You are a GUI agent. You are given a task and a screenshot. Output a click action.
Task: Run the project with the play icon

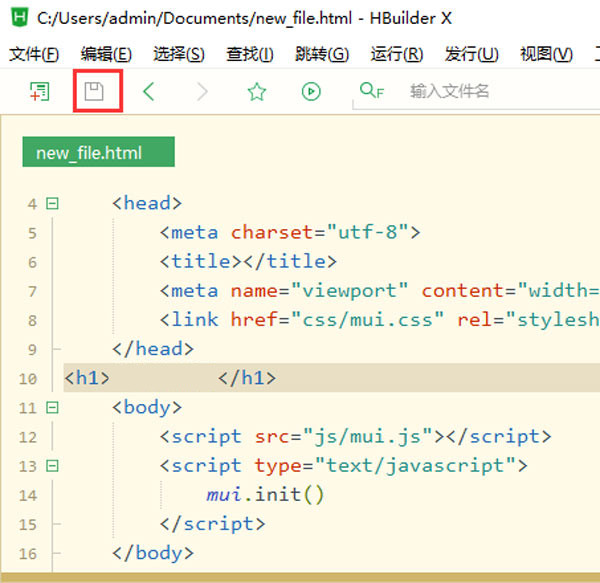point(311,91)
